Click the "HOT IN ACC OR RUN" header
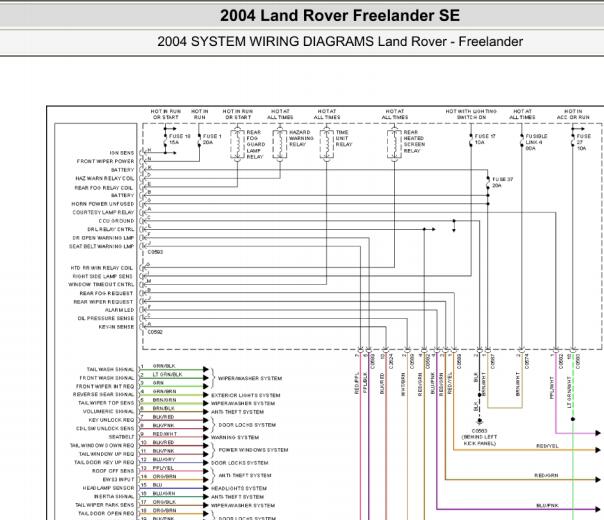This screenshot has height=520, width=604. click(573, 114)
